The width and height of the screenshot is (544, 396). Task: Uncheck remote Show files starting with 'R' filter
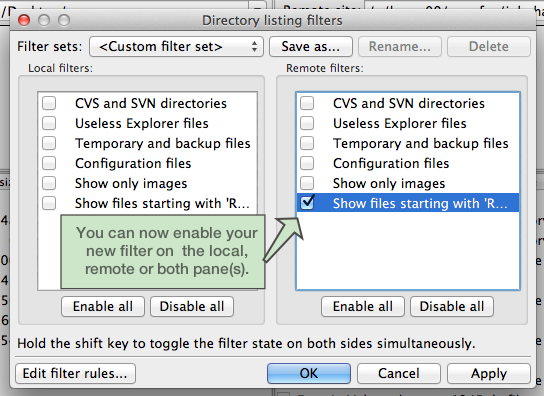[307, 202]
